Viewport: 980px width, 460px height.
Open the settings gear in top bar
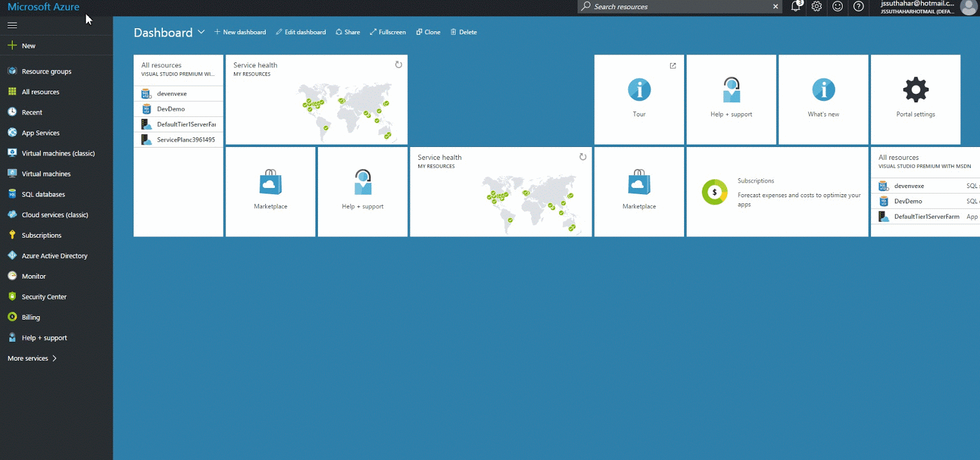point(816,6)
